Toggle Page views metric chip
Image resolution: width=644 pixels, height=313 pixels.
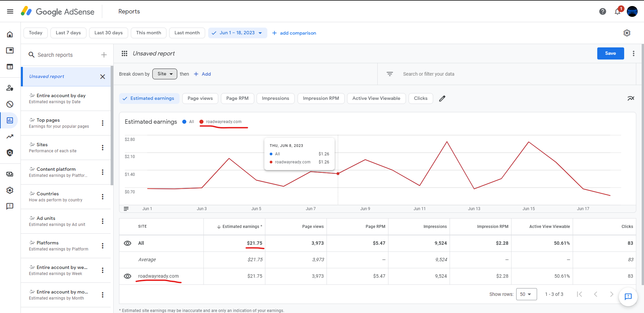[200, 99]
